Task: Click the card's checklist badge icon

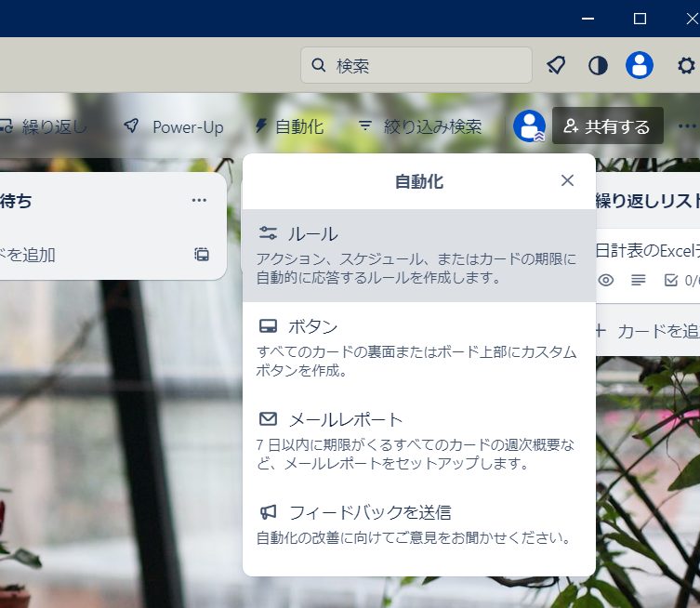Action: [671, 280]
